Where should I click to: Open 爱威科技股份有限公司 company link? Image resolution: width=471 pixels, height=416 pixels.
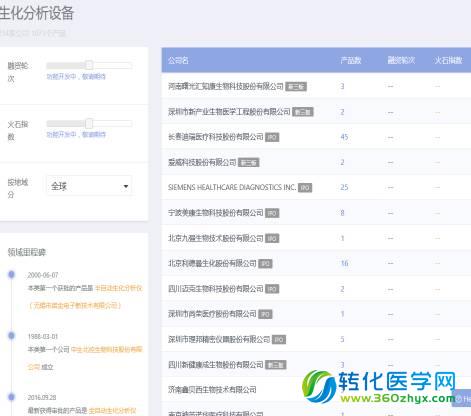202,162
